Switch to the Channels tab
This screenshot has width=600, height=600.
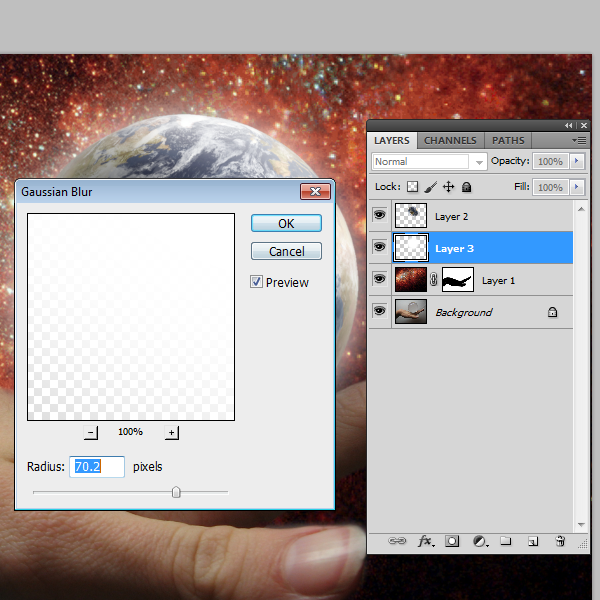pyautogui.click(x=450, y=140)
